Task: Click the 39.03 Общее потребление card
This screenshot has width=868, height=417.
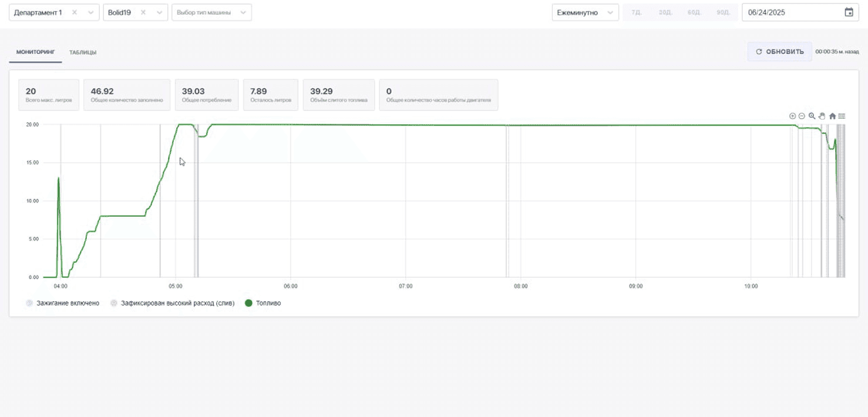Action: click(207, 95)
